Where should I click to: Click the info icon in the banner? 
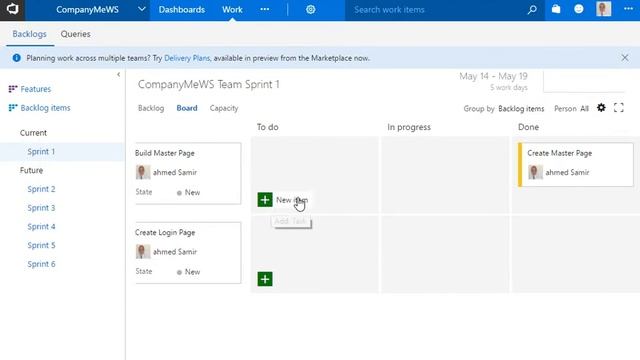(x=16, y=58)
